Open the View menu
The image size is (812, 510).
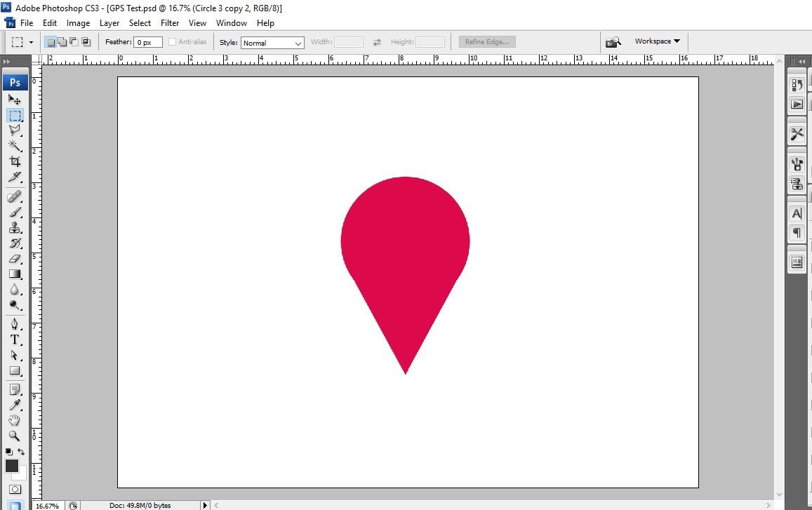click(x=197, y=22)
